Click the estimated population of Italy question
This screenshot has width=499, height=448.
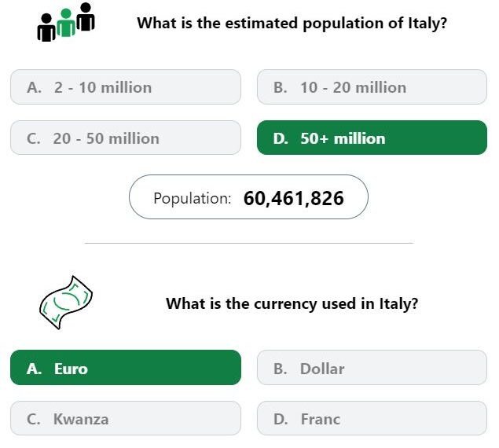(x=292, y=24)
